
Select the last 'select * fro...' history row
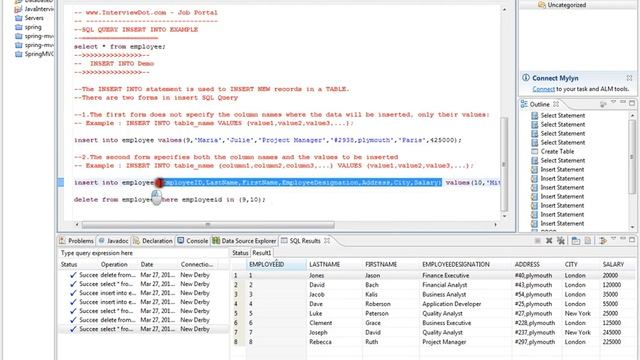(143, 329)
